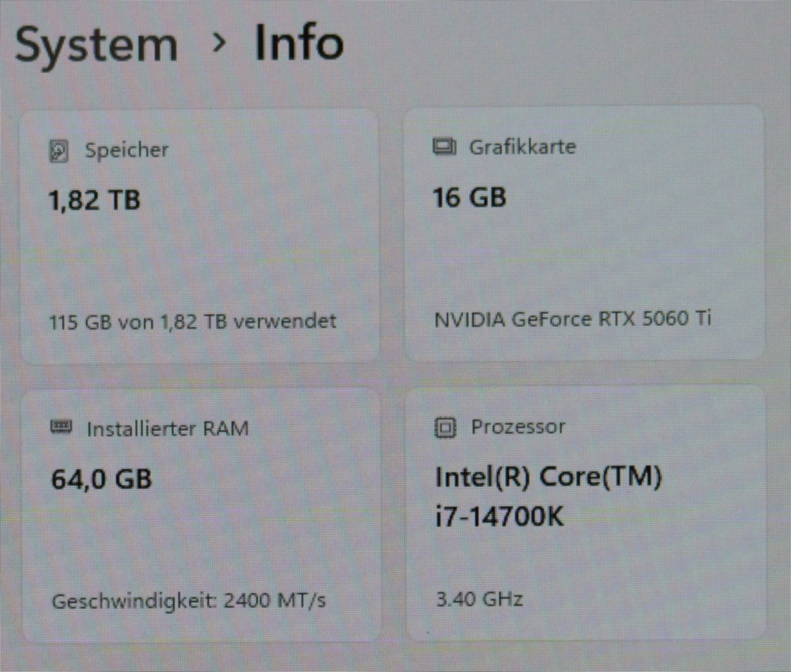This screenshot has width=791, height=672.
Task: Click the 64,0 GB RAM value
Action: point(101,479)
